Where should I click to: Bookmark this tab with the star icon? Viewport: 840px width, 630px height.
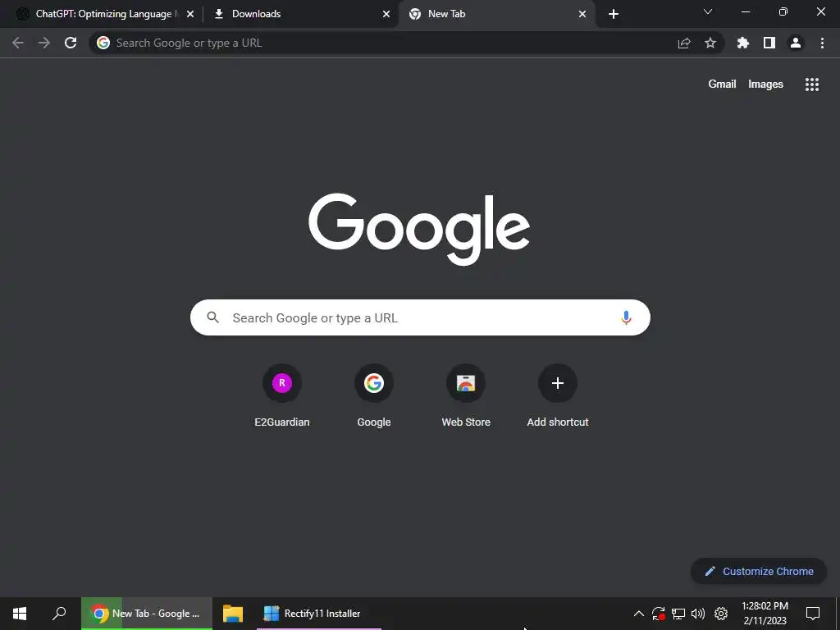[x=710, y=43]
